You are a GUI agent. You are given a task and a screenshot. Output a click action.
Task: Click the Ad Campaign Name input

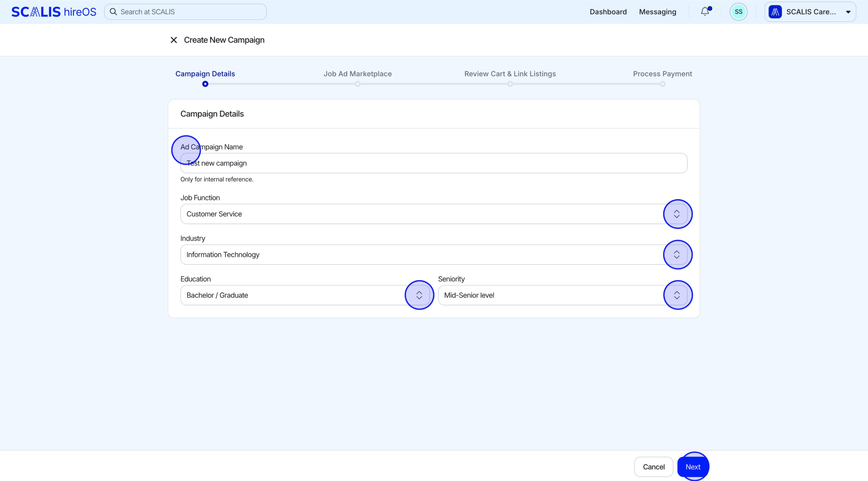click(434, 163)
